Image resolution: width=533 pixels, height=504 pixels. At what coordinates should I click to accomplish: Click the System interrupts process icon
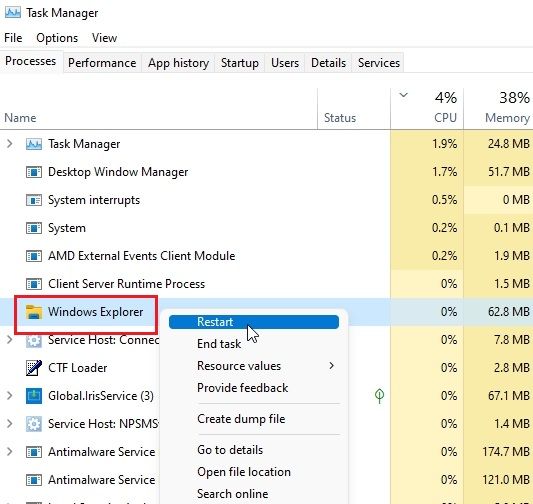point(34,200)
